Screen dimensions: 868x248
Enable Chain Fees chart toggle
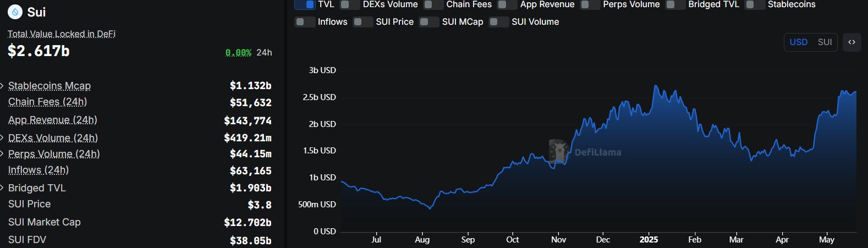433,4
